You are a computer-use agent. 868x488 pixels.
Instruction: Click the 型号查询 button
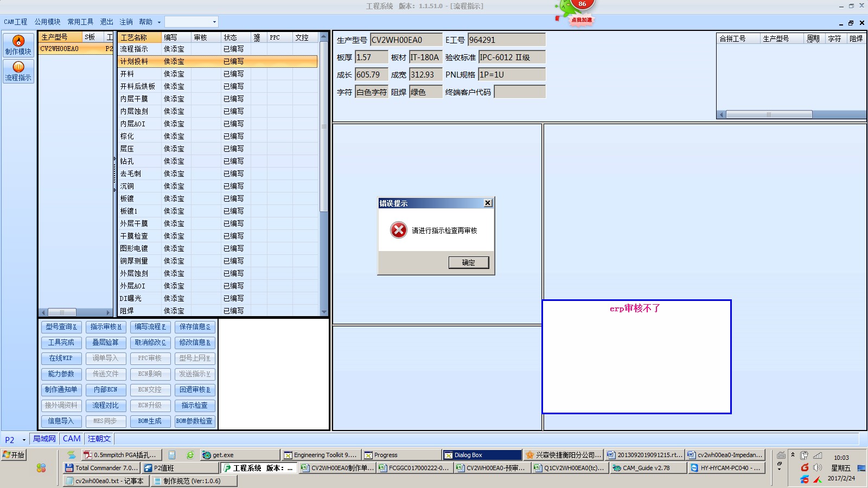(61, 327)
